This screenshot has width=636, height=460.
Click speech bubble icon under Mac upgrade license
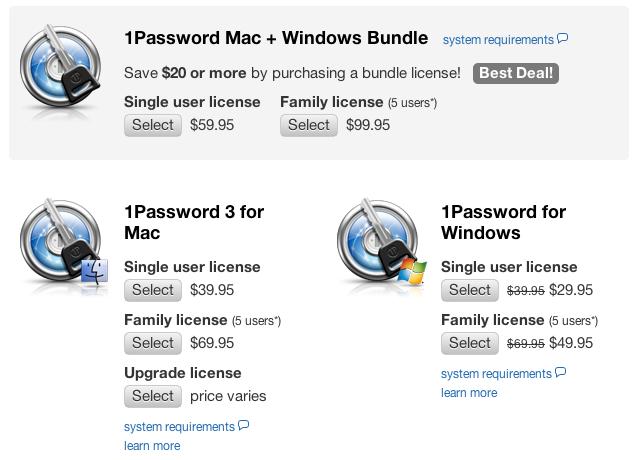pyautogui.click(x=243, y=425)
